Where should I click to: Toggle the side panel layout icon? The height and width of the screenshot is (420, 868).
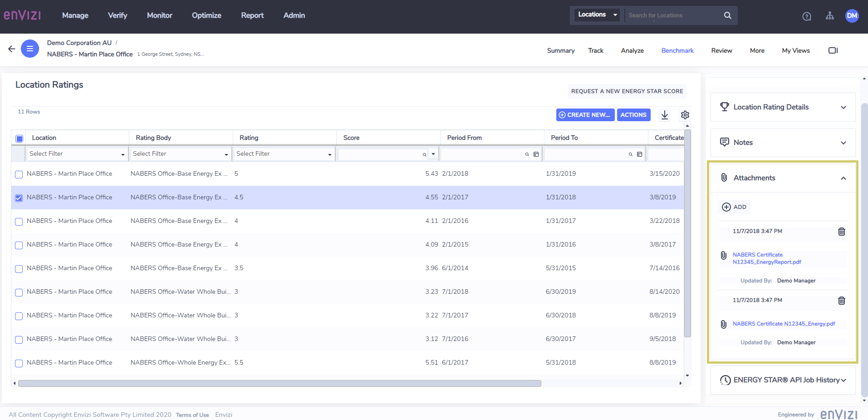click(x=833, y=50)
